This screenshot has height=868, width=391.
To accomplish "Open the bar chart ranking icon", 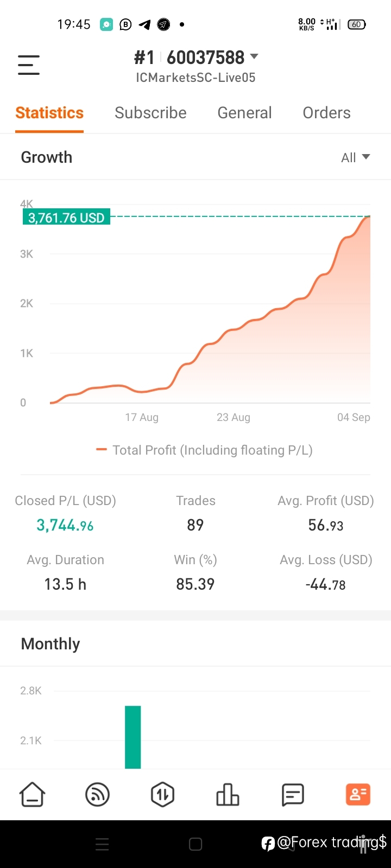I will click(x=228, y=795).
